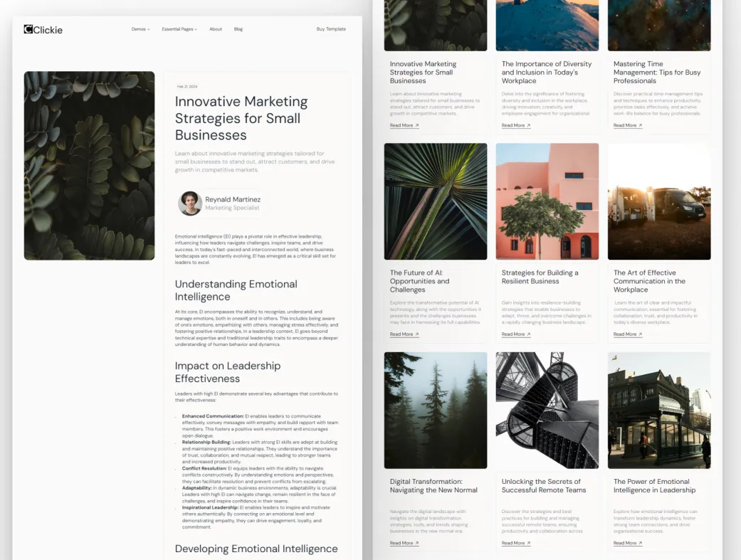The height and width of the screenshot is (560, 741).
Task: Read More on Innovative Marketing Strategies card
Action: [404, 125]
